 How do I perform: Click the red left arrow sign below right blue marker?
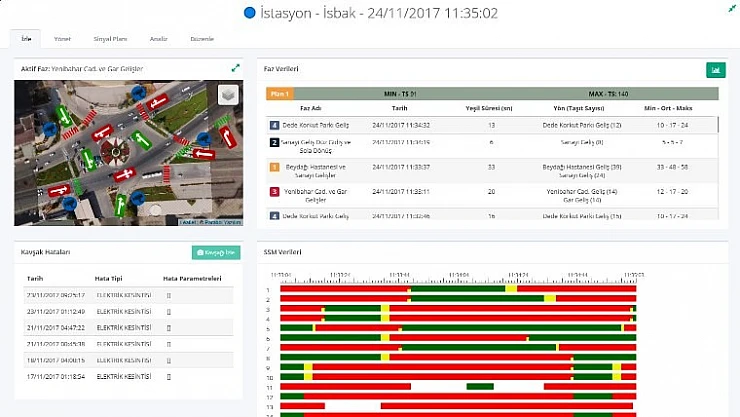tap(203, 154)
